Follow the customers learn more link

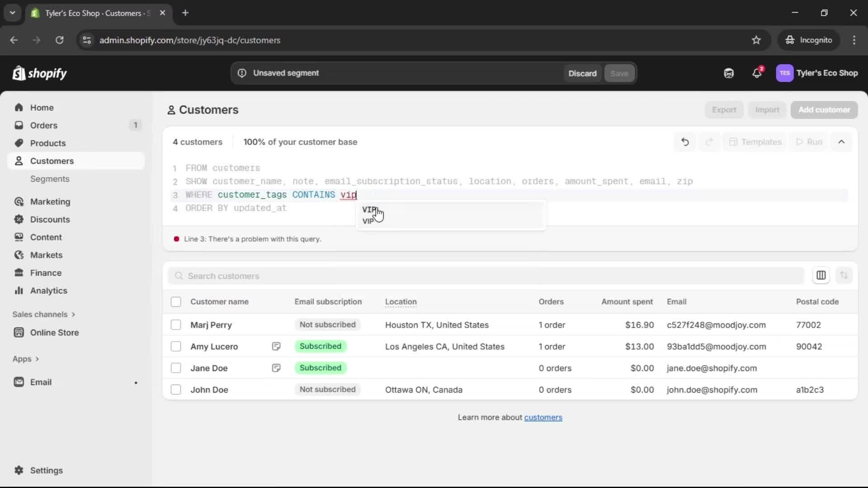click(543, 418)
